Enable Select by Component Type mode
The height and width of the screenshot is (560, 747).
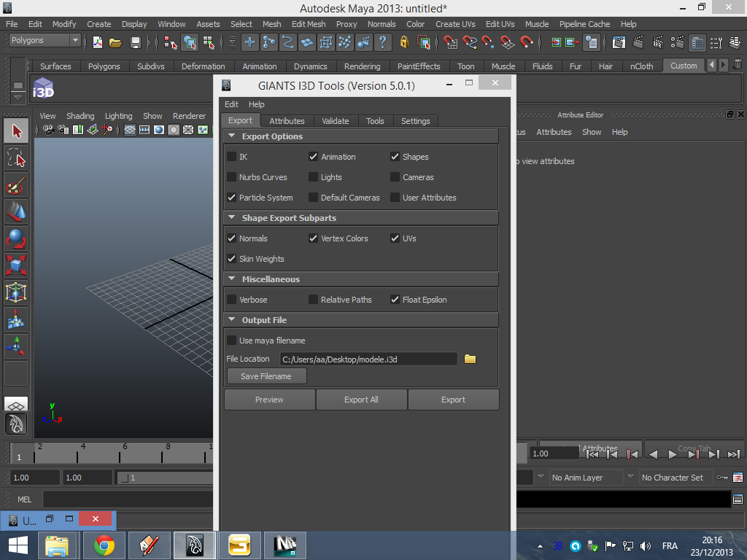coord(209,42)
